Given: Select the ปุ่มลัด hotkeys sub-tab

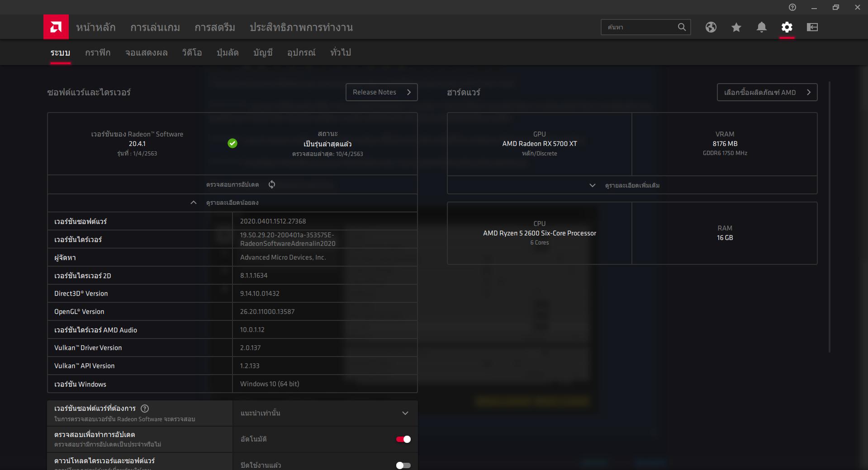Looking at the screenshot, I should point(228,52).
